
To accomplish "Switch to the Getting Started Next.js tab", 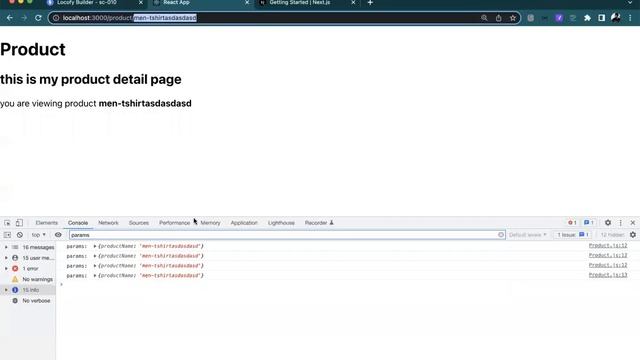I will [x=300, y=2].
